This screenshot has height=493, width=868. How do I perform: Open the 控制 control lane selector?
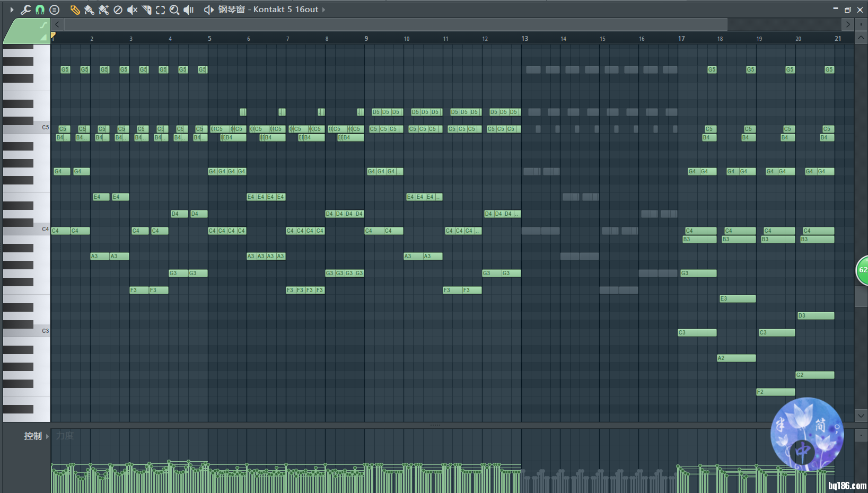pyautogui.click(x=33, y=436)
